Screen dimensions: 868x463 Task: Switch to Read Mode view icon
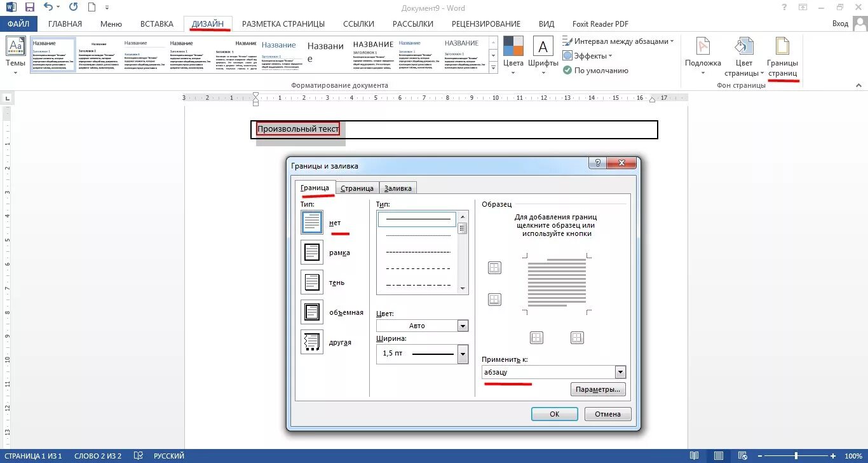point(694,456)
